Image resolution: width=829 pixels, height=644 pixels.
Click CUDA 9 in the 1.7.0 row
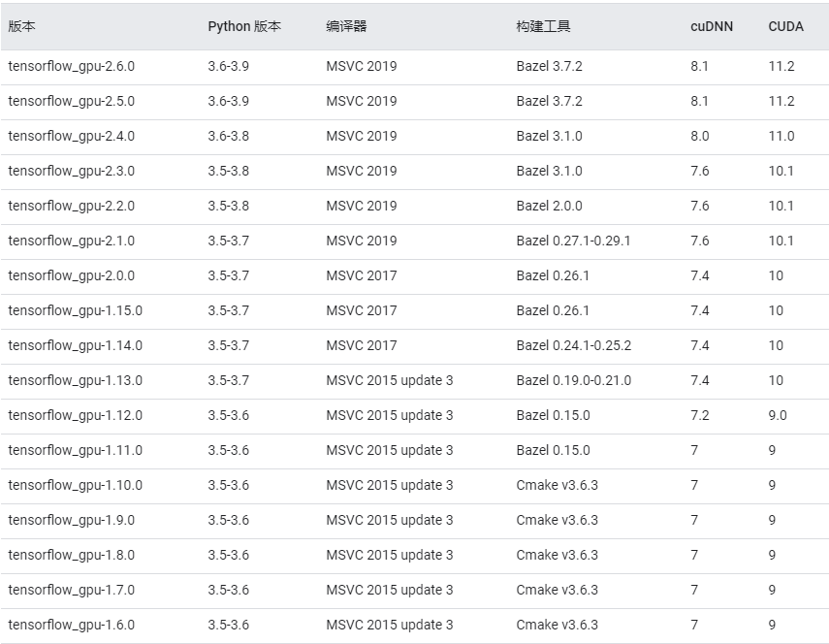772,590
